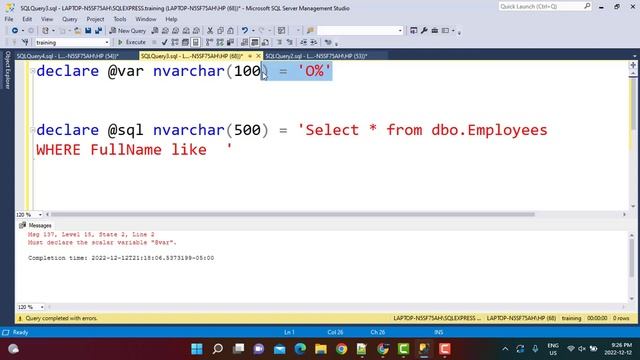Screen dimensions: 640x360
Task: Click the Navigate Backward icon
Action: point(15,31)
